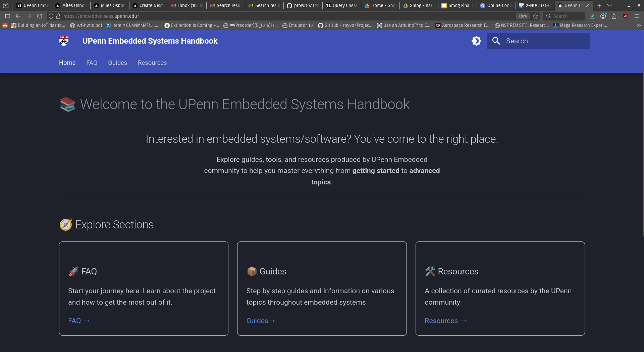Open the Use an Arduino bookmark
Screen dimensions: 644x352
click(x=404, y=25)
